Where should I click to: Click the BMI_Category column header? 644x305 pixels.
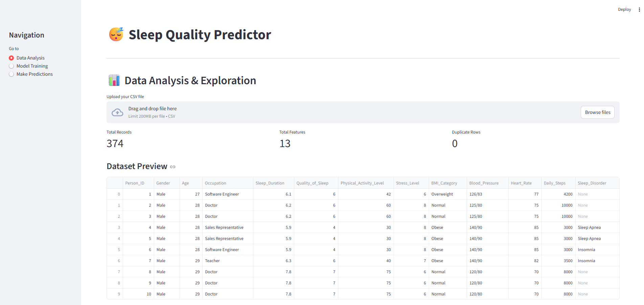[444, 183]
